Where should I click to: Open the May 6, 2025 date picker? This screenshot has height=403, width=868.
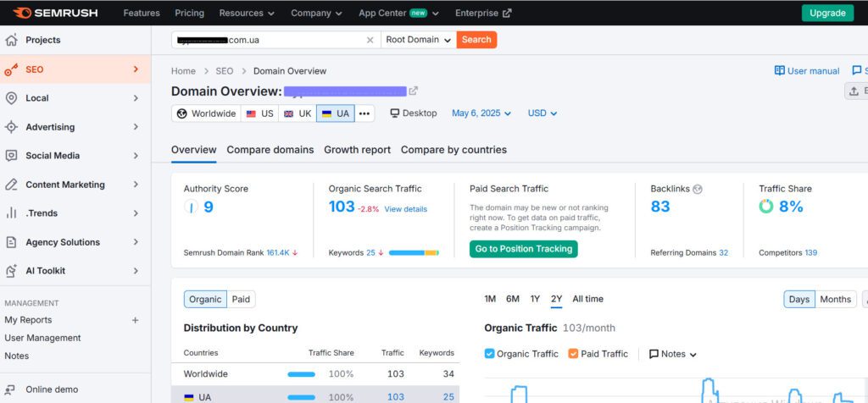(x=481, y=113)
